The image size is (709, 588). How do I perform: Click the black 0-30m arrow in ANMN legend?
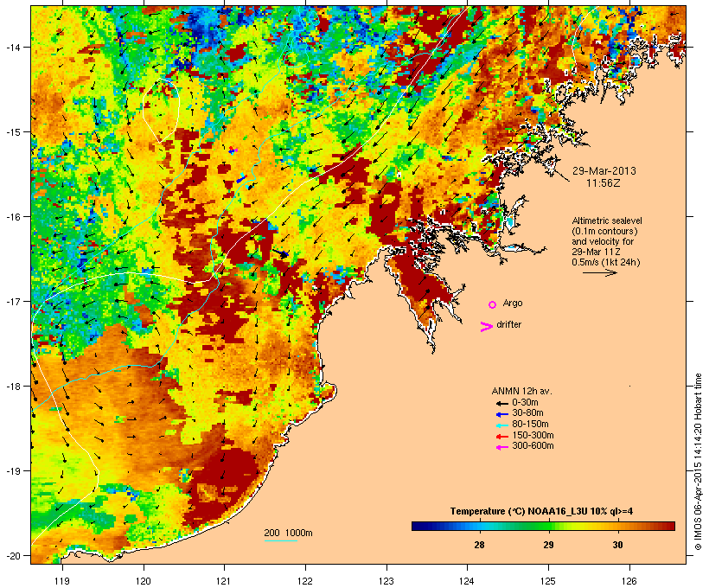(x=501, y=403)
